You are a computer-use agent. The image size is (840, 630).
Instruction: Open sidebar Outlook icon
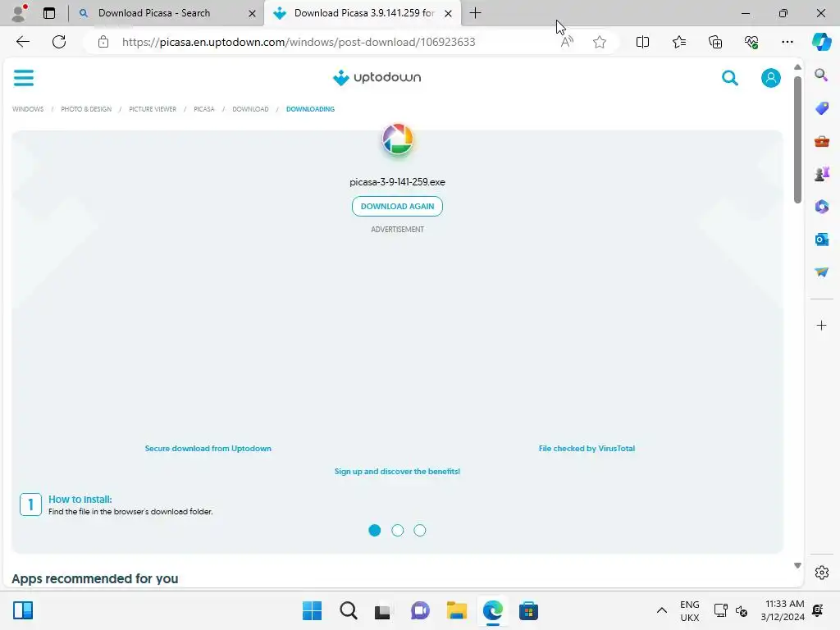tap(821, 240)
